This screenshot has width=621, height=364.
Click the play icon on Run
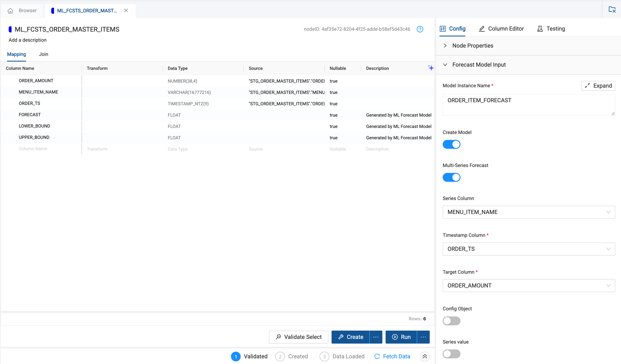(x=395, y=337)
